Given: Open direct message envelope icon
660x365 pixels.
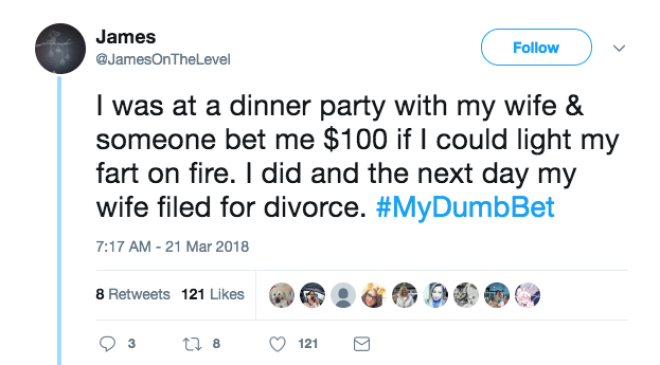Looking at the screenshot, I should pos(362,344).
